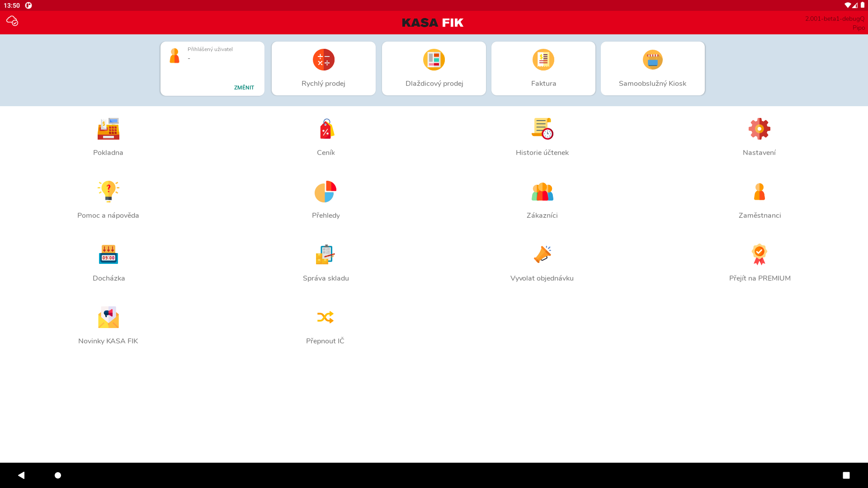Click the Novinky KASA FIK label
Image resolution: width=868 pixels, height=488 pixels.
point(108,341)
